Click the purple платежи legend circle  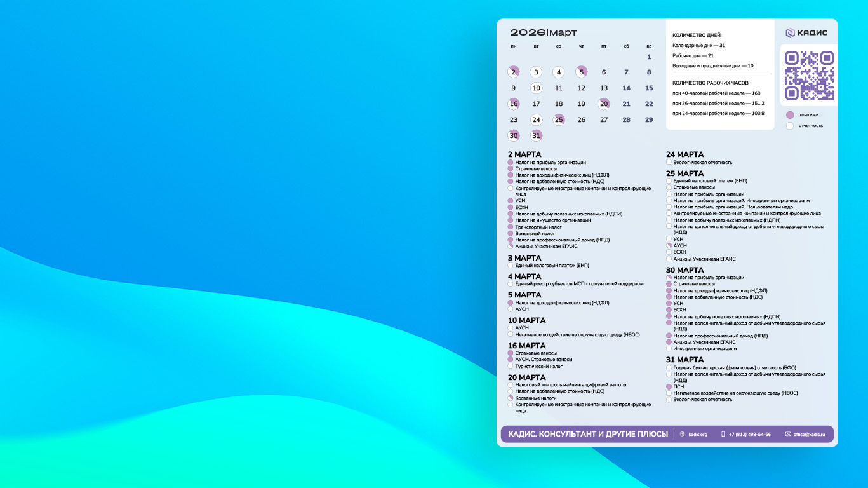click(x=790, y=115)
